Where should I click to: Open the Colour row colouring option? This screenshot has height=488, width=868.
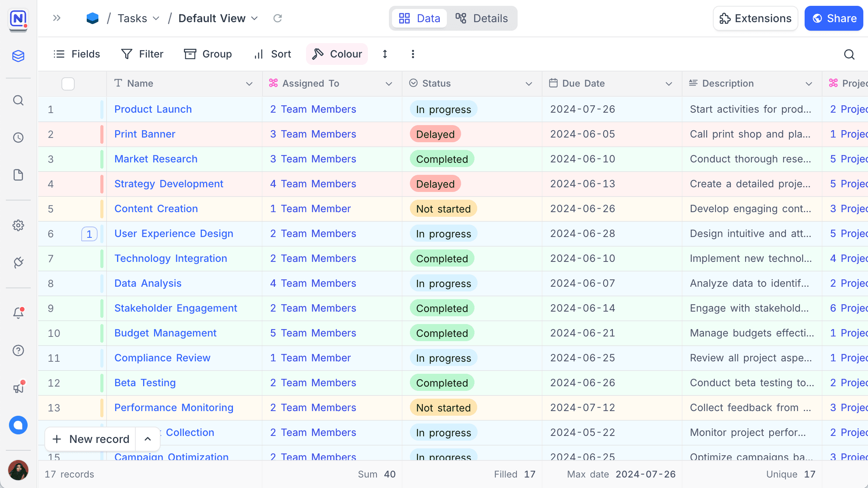337,54
